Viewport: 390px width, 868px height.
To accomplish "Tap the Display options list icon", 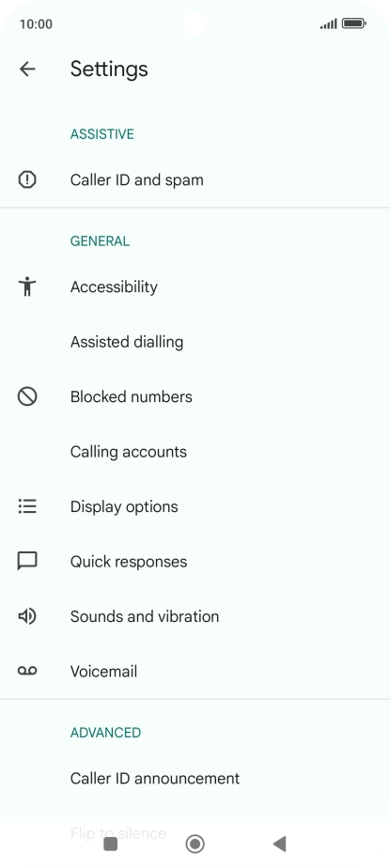I will pos(27,506).
